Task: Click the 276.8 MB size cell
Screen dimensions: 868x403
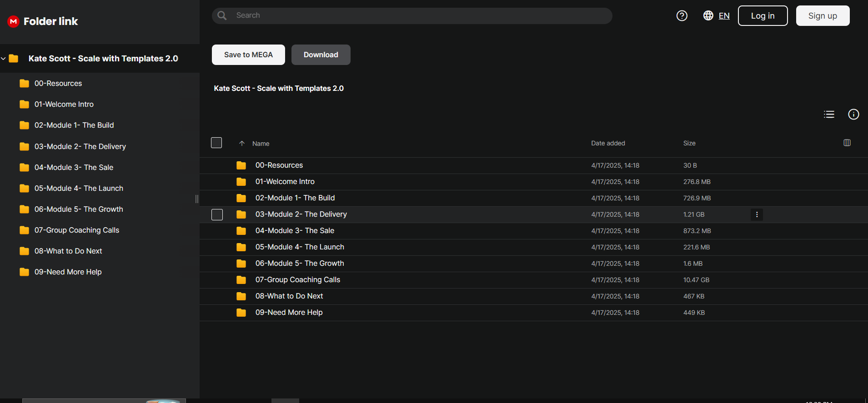Action: pos(697,182)
